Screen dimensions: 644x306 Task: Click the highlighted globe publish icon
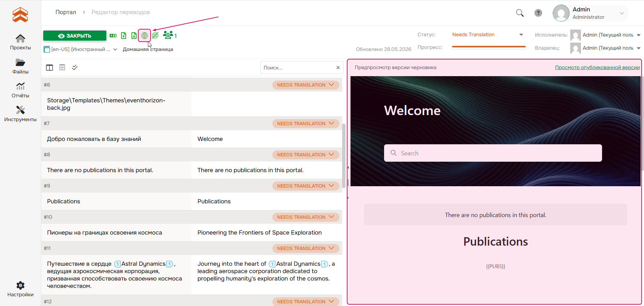tap(145, 35)
